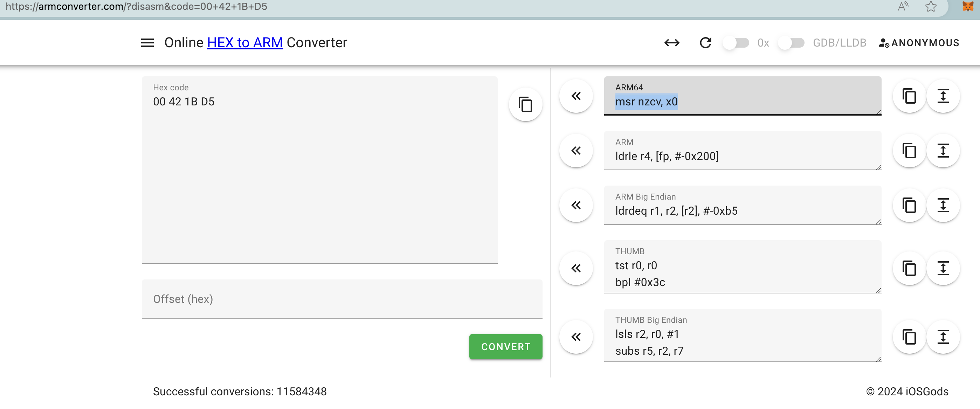Image resolution: width=980 pixels, height=409 pixels.
Task: Click the copy icon for THUMB result
Action: click(908, 267)
